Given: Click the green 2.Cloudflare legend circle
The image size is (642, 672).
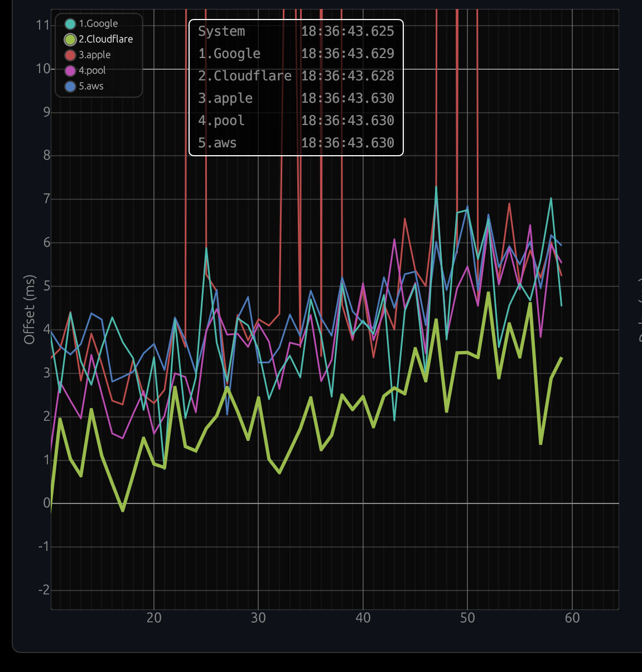Looking at the screenshot, I should pos(70,39).
